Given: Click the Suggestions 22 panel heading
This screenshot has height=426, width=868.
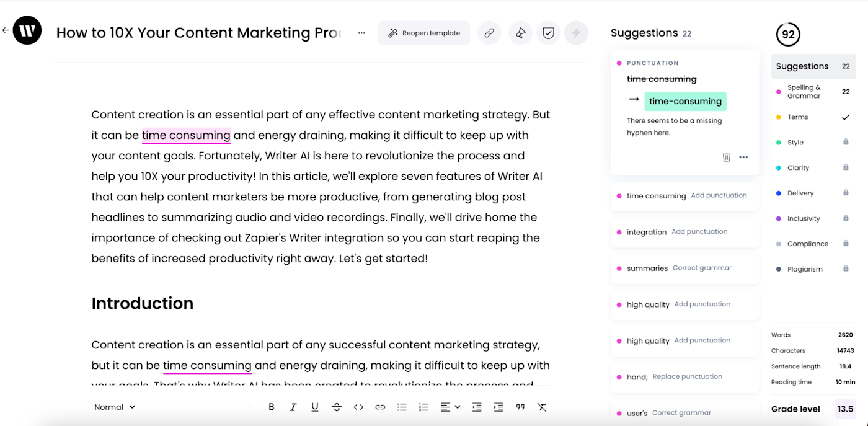Looking at the screenshot, I should click(x=651, y=33).
